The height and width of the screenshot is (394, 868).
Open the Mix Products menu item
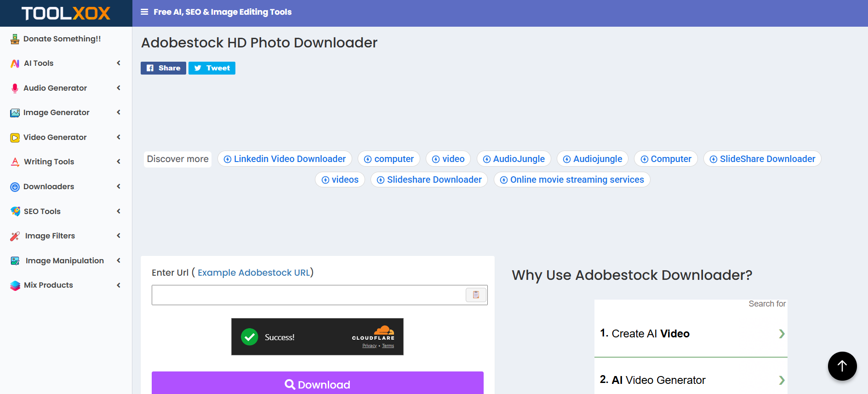click(48, 285)
